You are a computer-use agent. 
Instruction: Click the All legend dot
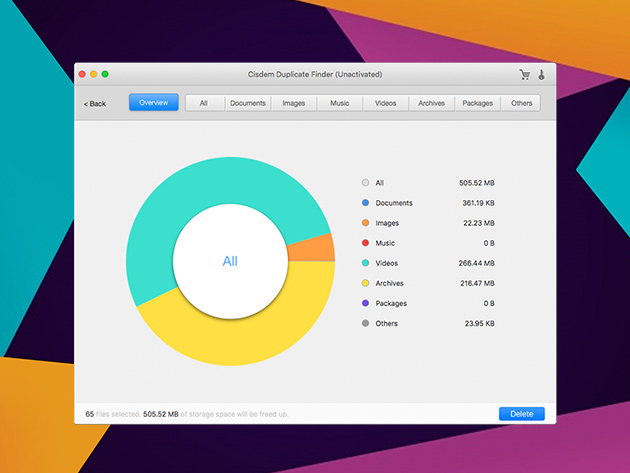(x=365, y=183)
